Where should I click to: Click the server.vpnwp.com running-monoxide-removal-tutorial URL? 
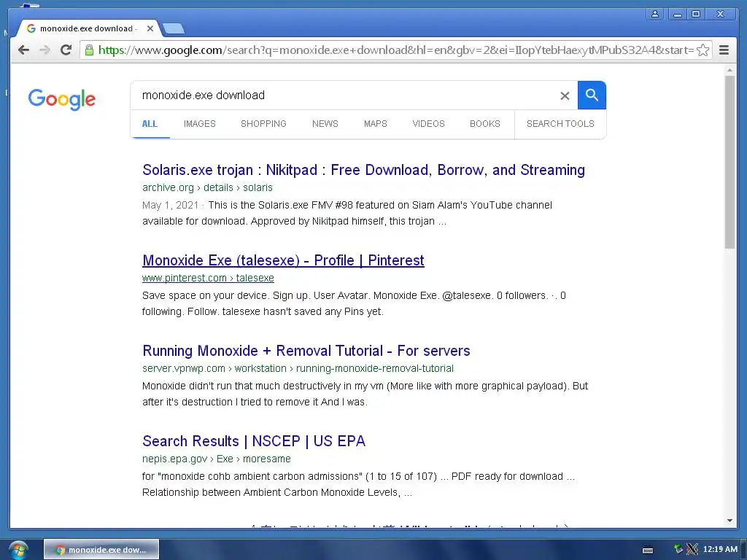(x=298, y=368)
